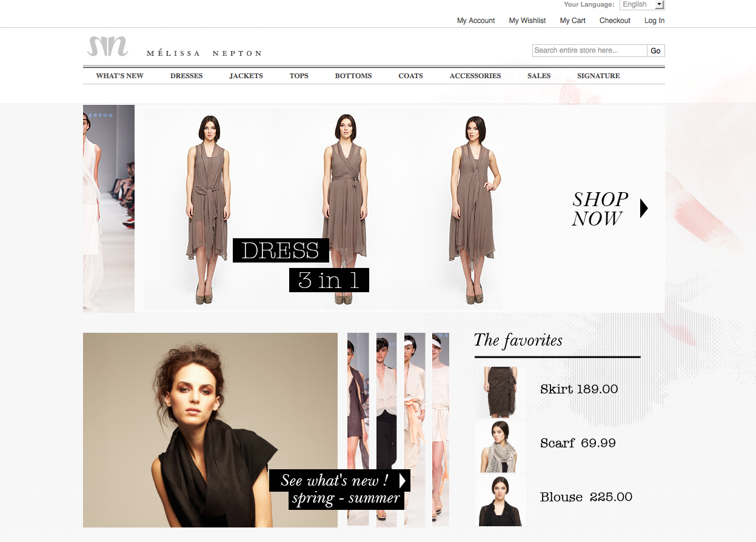Viewport: 756px width, 542px height.
Task: Open the Your Language dropdown
Action: pyautogui.click(x=642, y=5)
